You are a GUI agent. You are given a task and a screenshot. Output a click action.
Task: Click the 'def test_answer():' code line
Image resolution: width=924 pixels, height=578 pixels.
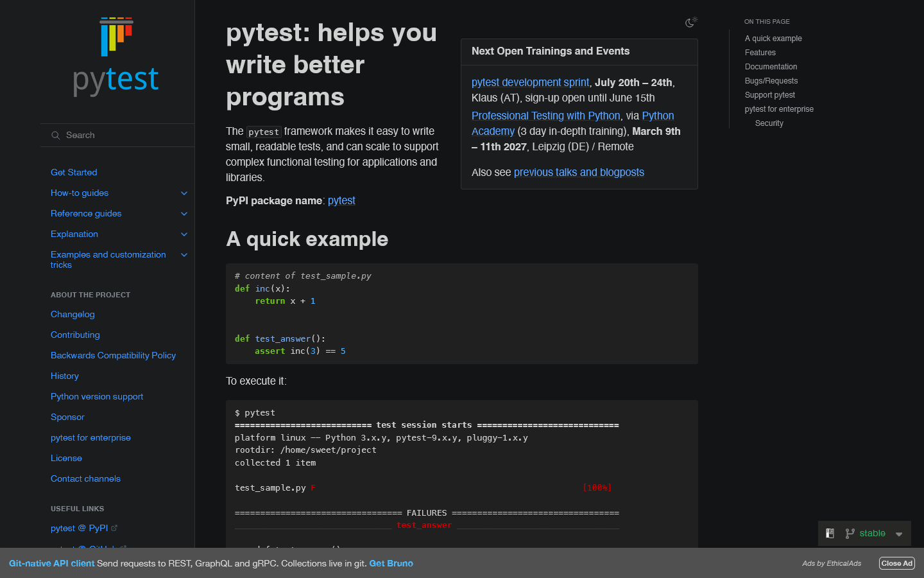pyautogui.click(x=280, y=338)
